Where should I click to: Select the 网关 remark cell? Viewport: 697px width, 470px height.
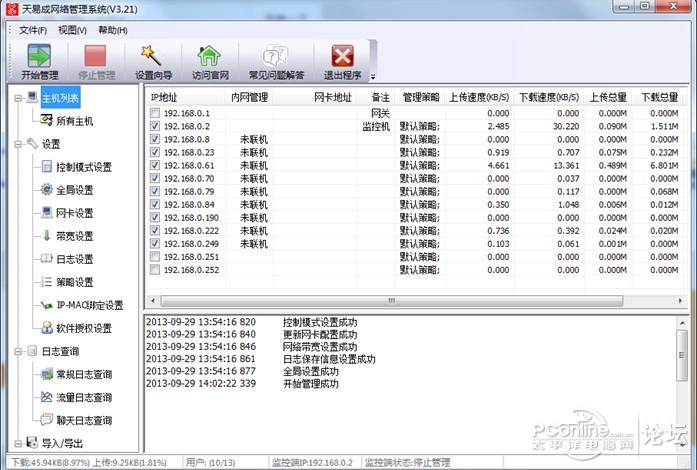[x=380, y=113]
